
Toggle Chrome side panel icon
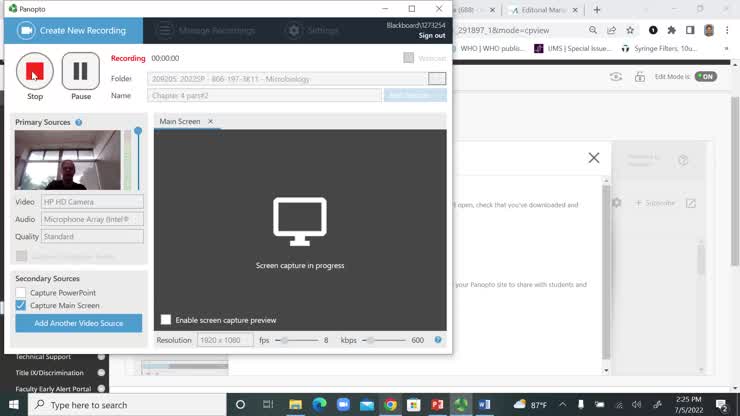coord(690,30)
